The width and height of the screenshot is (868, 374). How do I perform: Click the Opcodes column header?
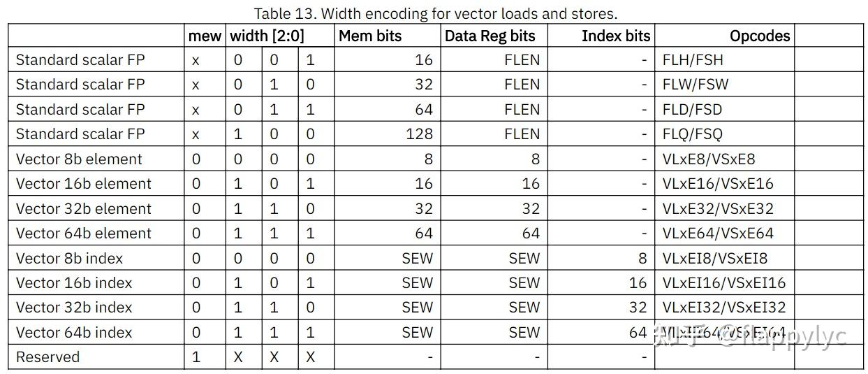click(x=760, y=36)
